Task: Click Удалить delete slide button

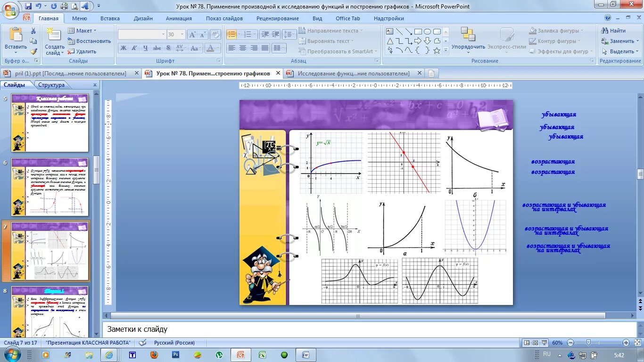Action: click(x=82, y=51)
